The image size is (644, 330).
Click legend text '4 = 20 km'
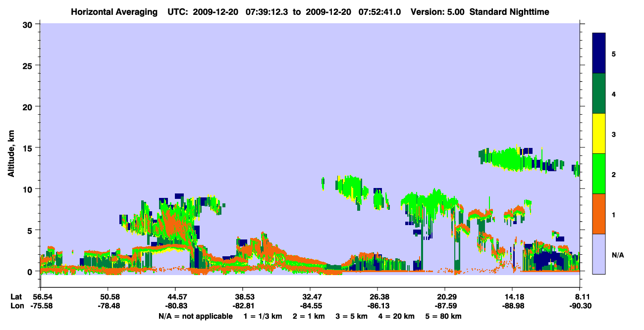tap(397, 316)
